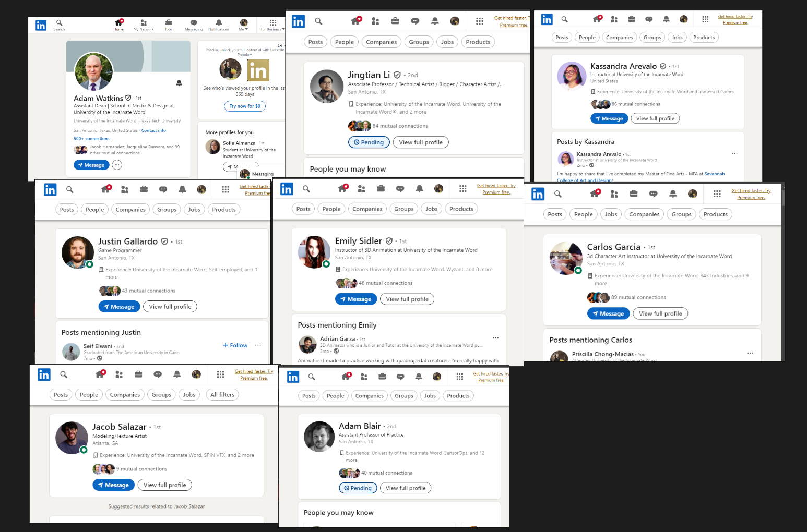
Task: View full profile of Emily Sidler
Action: click(407, 299)
